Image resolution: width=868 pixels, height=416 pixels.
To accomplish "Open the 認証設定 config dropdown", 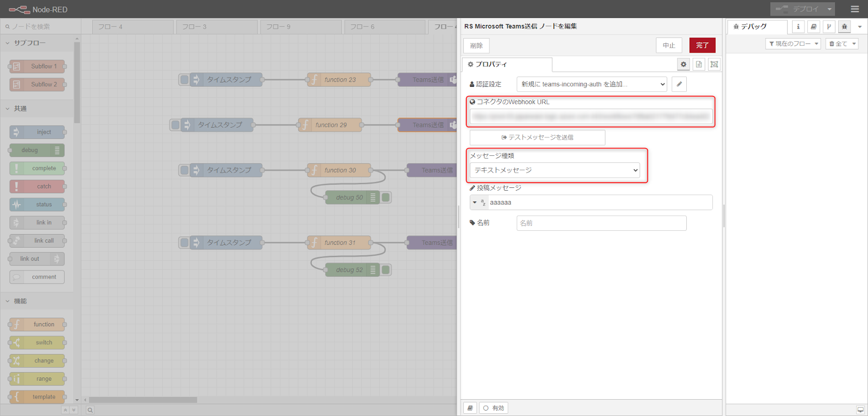I will click(x=592, y=84).
